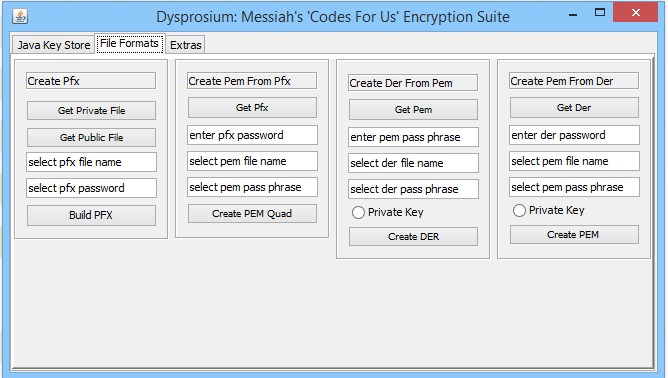Click the Get Der button
Screen dimensions: 668x378
click(x=574, y=108)
